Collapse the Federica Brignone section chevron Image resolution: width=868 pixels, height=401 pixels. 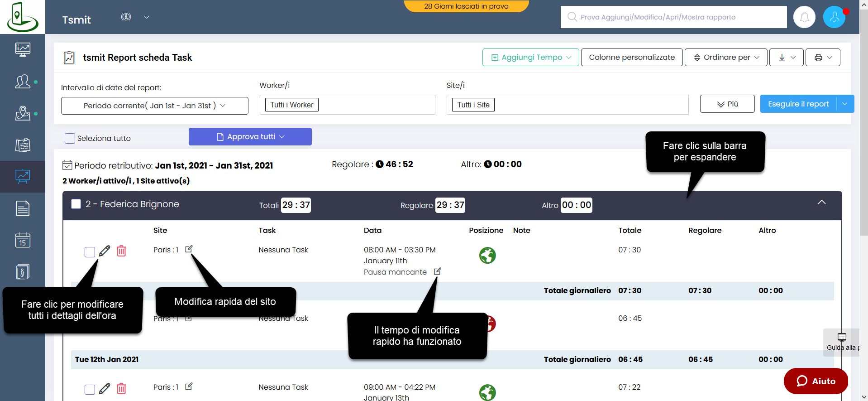(821, 203)
